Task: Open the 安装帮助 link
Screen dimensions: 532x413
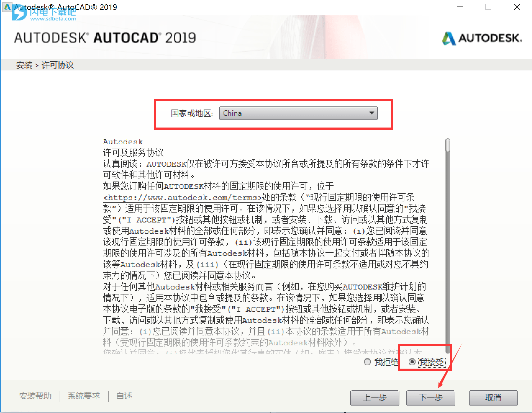Action: (x=35, y=396)
